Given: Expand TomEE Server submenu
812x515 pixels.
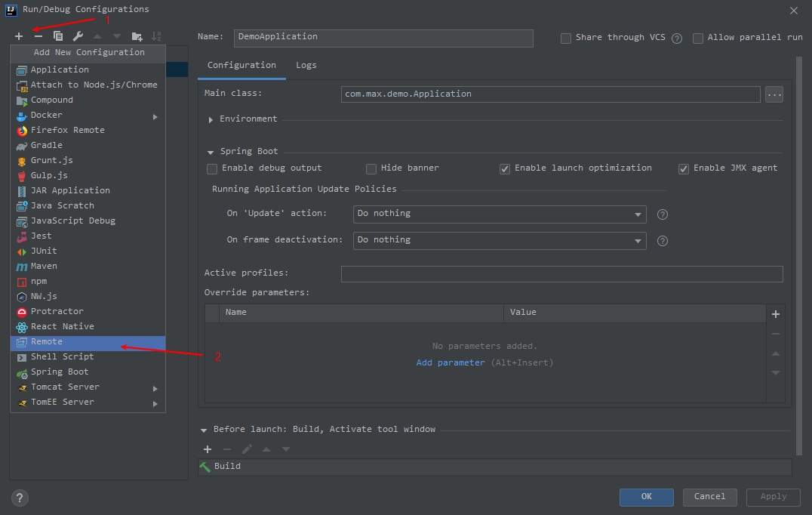Looking at the screenshot, I should (155, 403).
